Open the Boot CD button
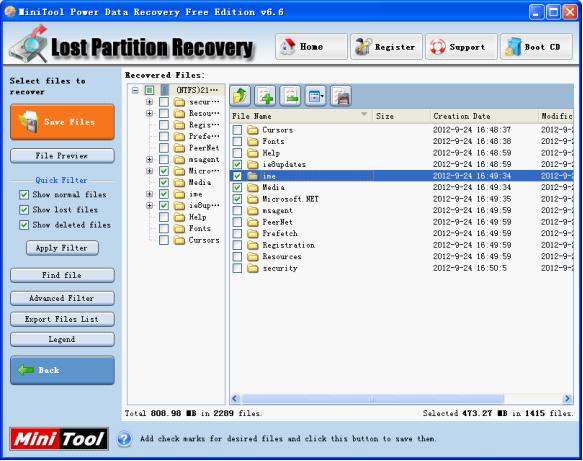 click(x=537, y=47)
